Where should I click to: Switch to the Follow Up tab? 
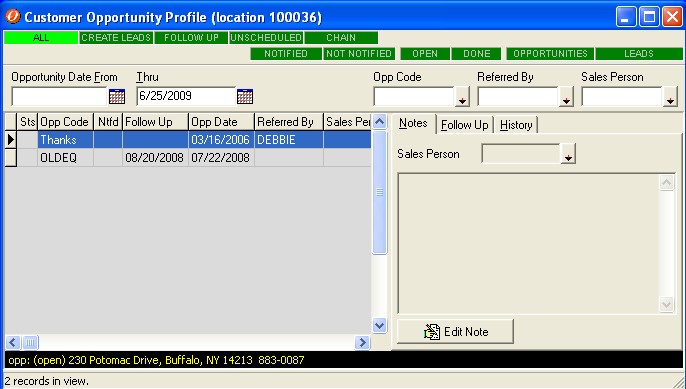(465, 125)
